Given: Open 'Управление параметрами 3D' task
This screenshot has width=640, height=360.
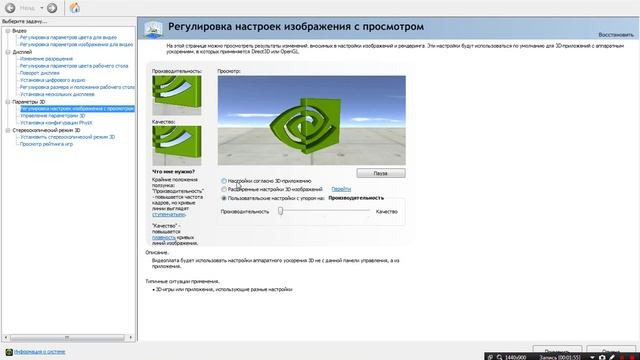Looking at the screenshot, I should pos(52,116).
